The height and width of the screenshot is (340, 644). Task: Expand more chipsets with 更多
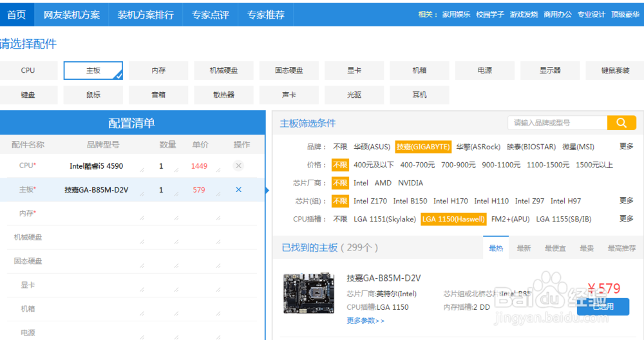(627, 200)
